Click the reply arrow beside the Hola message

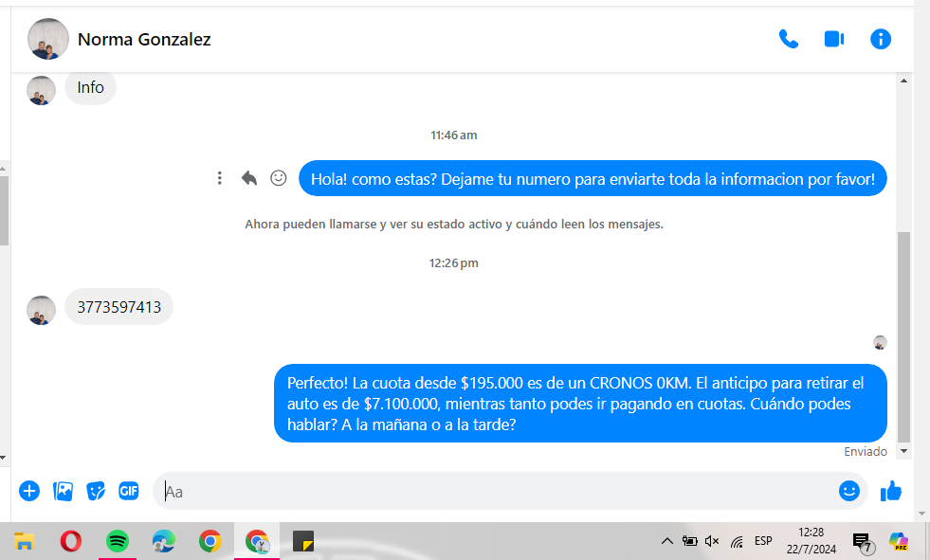[x=249, y=178]
